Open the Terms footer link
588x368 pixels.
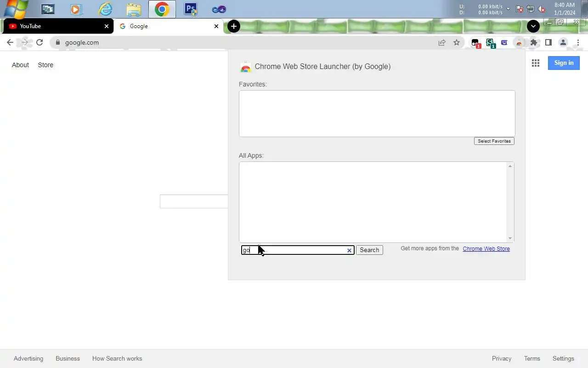pyautogui.click(x=532, y=358)
